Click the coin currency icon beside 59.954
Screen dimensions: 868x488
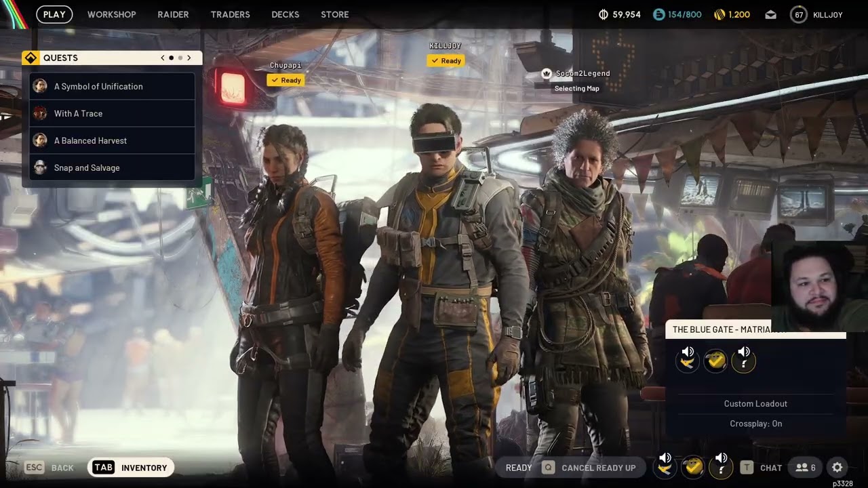coord(604,14)
